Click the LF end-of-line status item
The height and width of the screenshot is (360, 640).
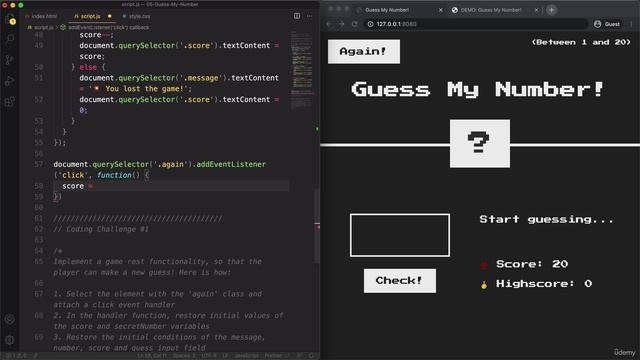pyautogui.click(x=225, y=356)
